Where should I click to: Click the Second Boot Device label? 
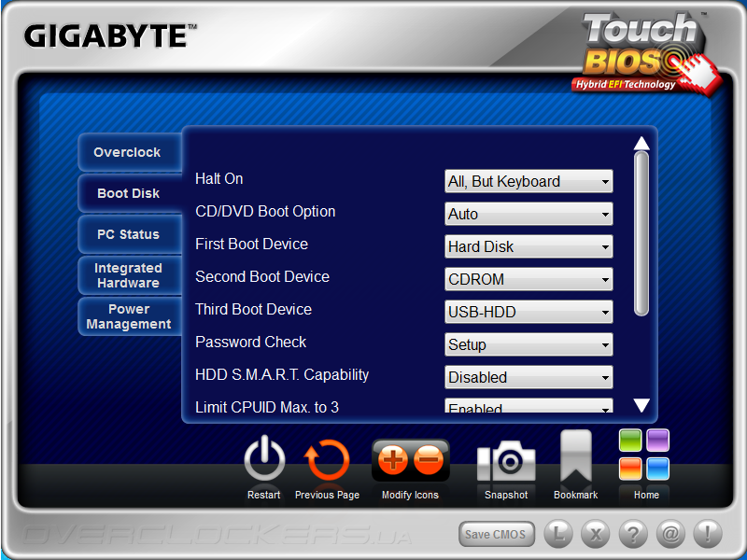click(x=262, y=276)
